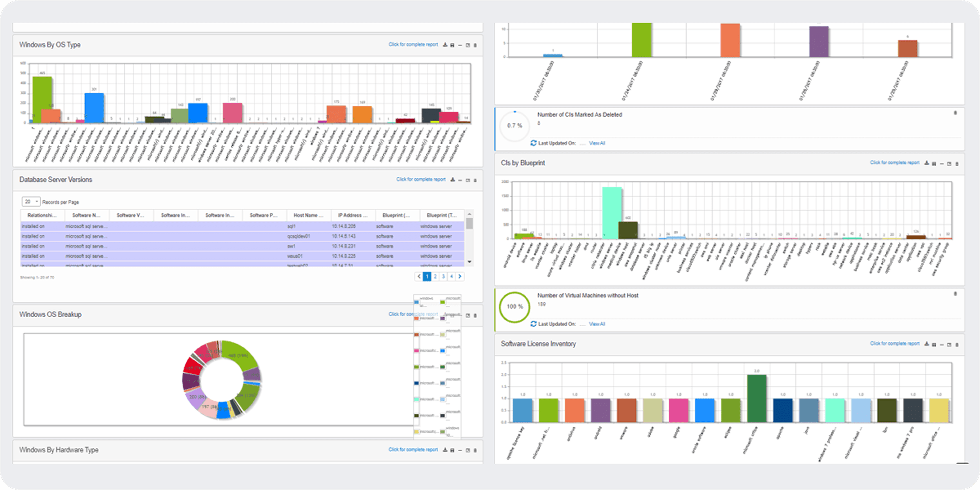The width and height of the screenshot is (980, 490).
Task: Download the Windows By Hardware Type report
Action: (445, 450)
